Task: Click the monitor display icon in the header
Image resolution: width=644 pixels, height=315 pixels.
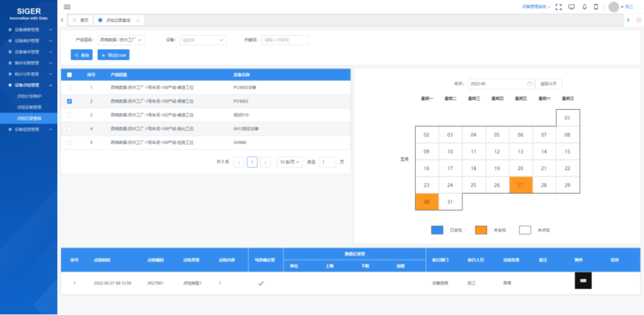Action: point(571,7)
